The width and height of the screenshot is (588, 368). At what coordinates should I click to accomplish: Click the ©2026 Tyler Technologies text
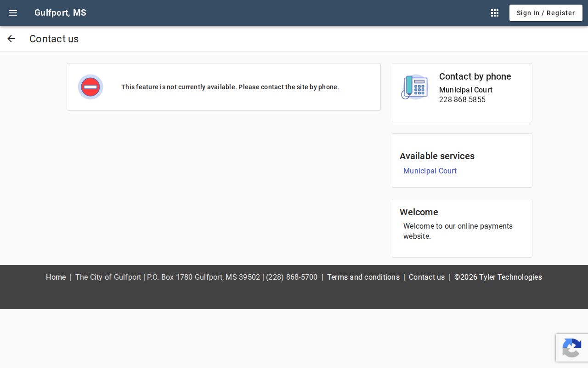498,277
